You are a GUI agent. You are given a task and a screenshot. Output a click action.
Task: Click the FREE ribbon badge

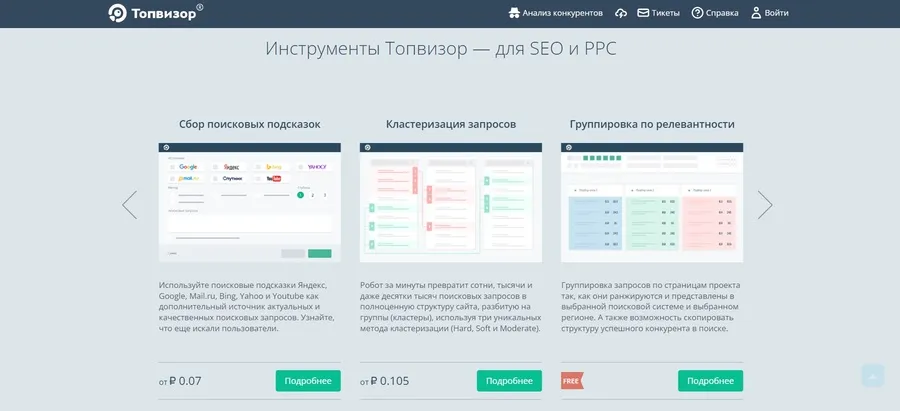tap(572, 381)
